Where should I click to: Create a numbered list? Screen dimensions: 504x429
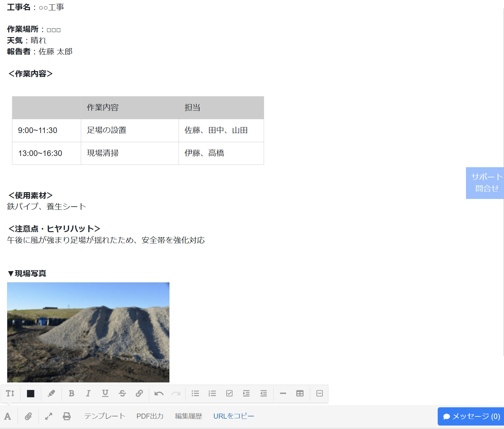tap(212, 393)
